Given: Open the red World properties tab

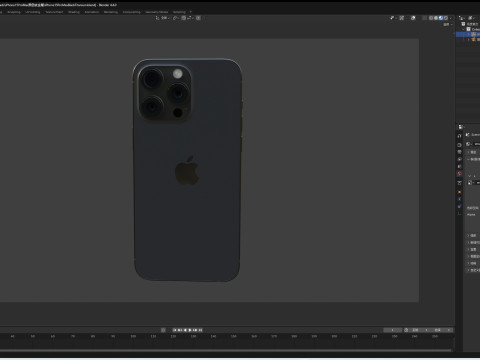Looking at the screenshot, I should pos(459,173).
